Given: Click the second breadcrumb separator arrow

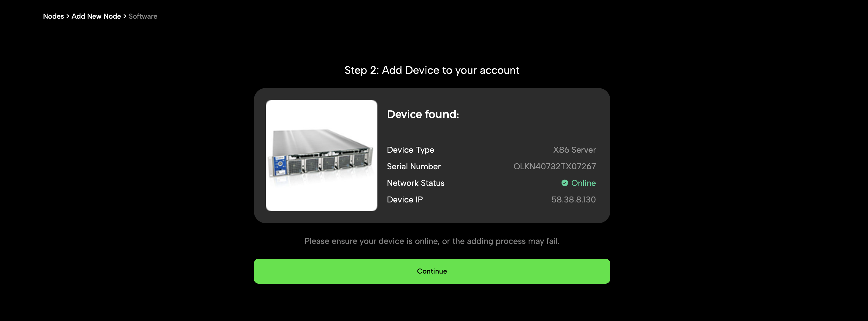Looking at the screenshot, I should tap(125, 16).
